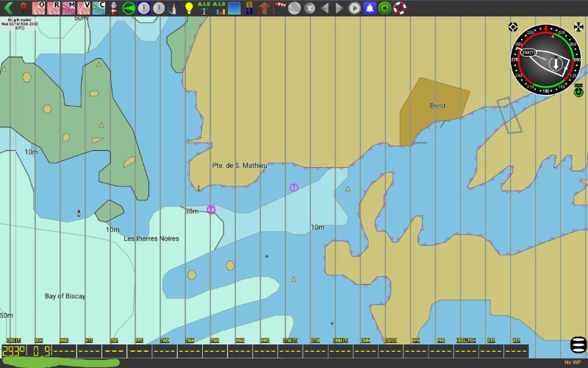Click the red map pin icon
Image resolution: width=588 pixels, height=368 pixels.
pyautogui.click(x=24, y=8)
